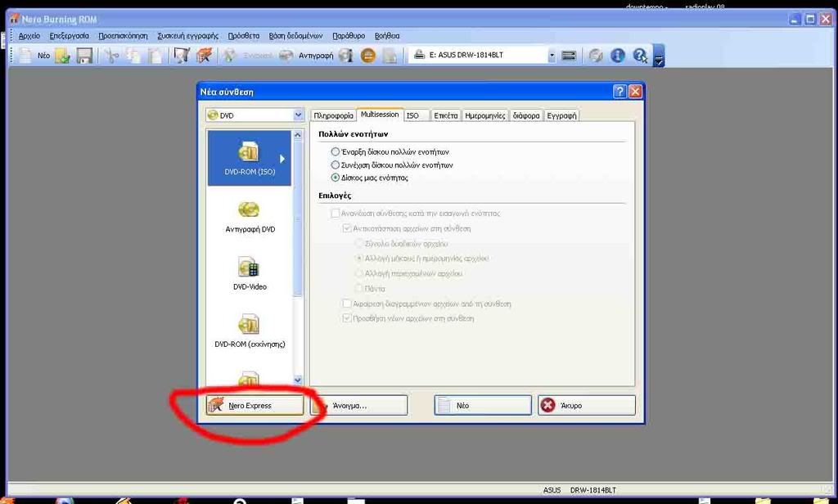838x504 pixels.
Task: Toggle the Προσθήκη νέων αρχείων στη σύνθεση checkbox
Action: click(347, 318)
